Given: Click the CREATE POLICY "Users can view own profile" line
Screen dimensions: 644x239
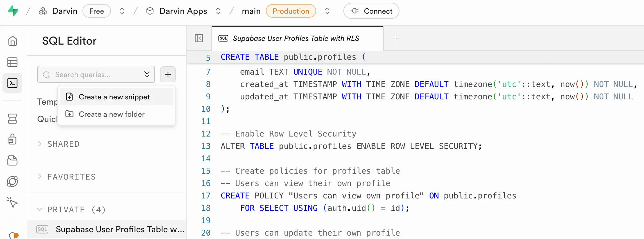Looking at the screenshot, I should click(x=368, y=196).
